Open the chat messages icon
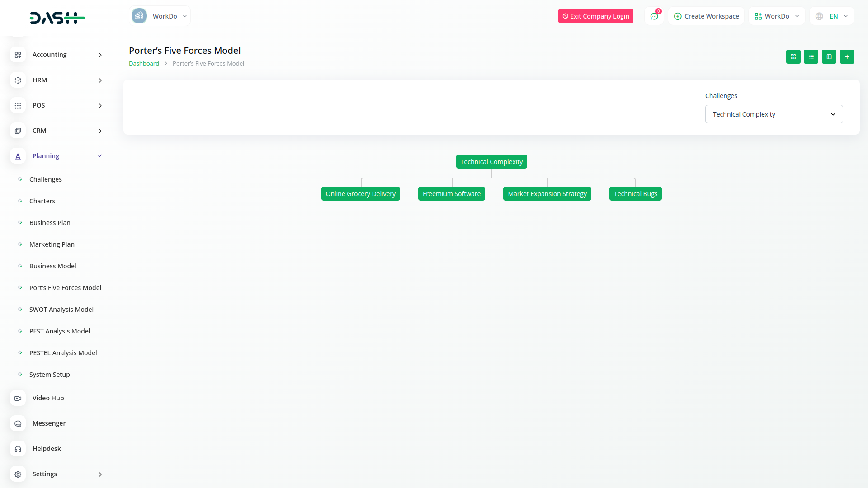Screen dimensions: 868x488 [x=654, y=16]
